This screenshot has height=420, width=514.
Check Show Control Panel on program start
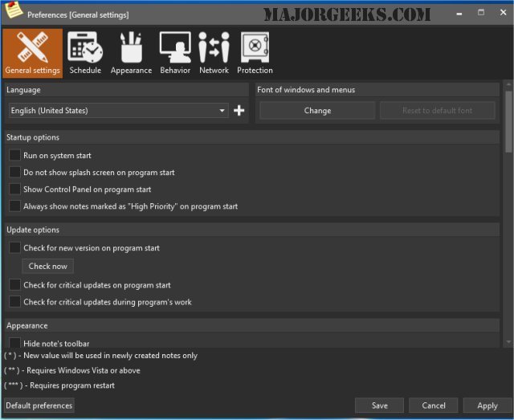(x=14, y=190)
